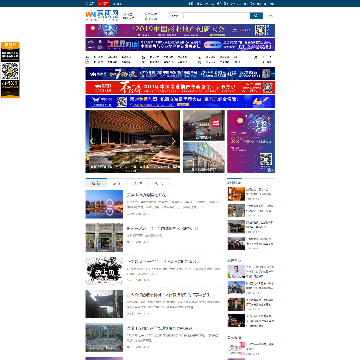Screen dimensions: 360x360
Task: Open the 2019 China commercial real estate conference banner
Action: tap(180, 30)
